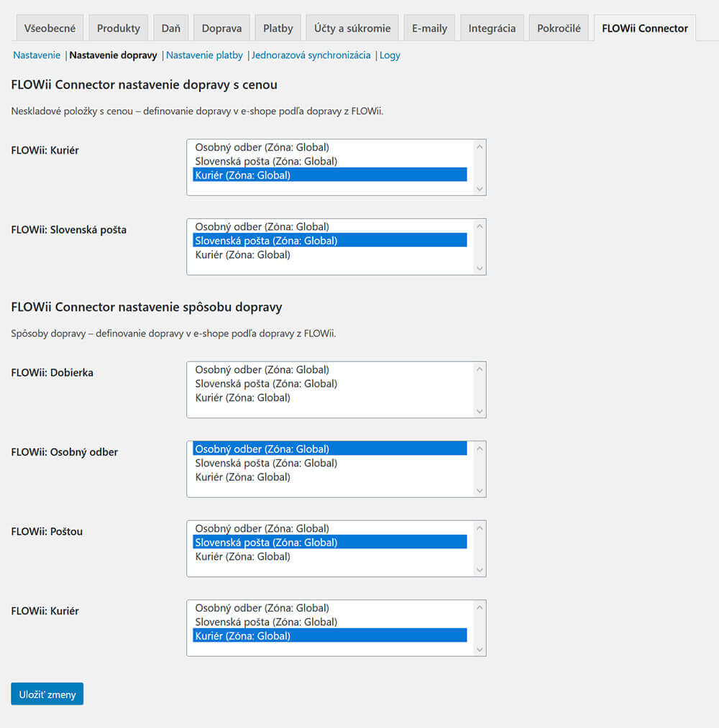Go to the Doprava tab
Viewport: 719px width, 728px height.
[x=221, y=28]
